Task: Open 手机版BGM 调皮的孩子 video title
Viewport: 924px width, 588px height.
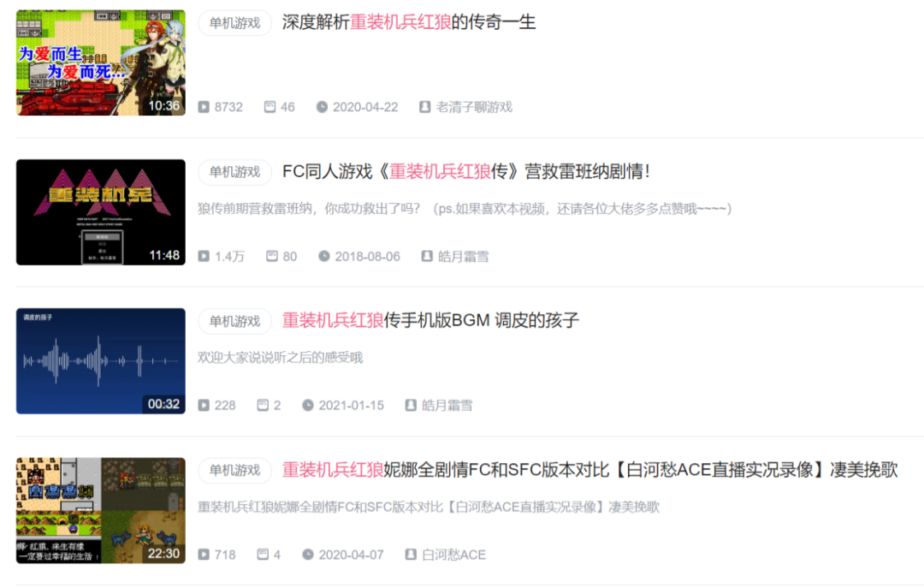Action: [430, 320]
